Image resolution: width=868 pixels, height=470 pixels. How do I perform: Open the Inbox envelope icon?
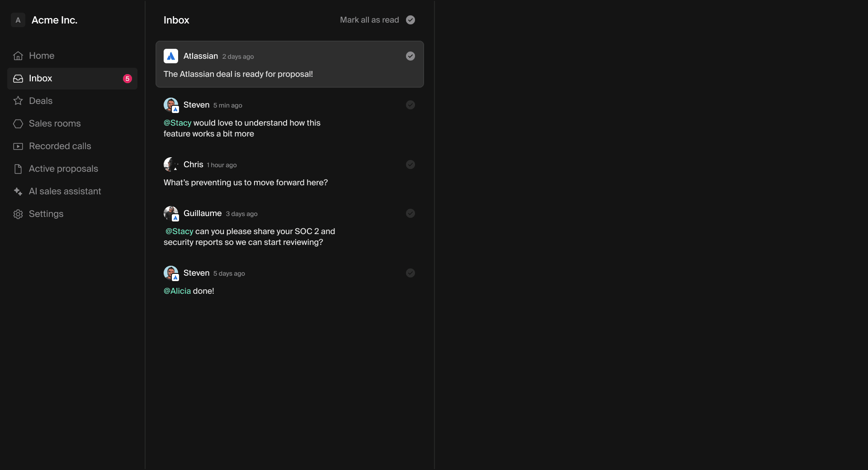click(18, 78)
